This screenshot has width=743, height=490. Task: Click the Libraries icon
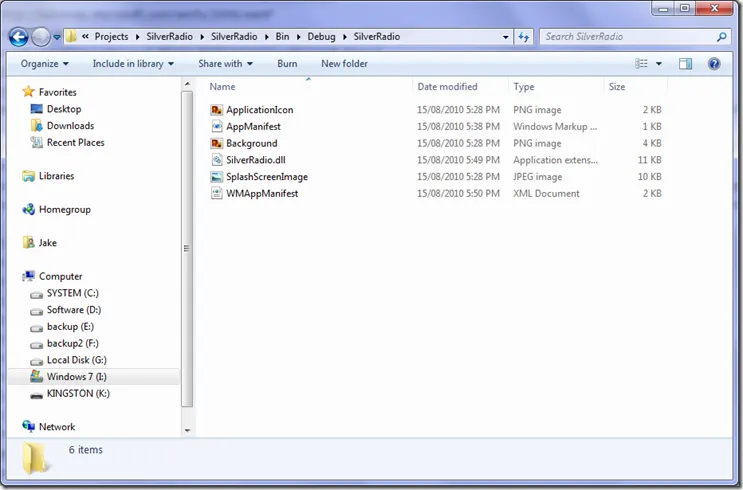[28, 176]
